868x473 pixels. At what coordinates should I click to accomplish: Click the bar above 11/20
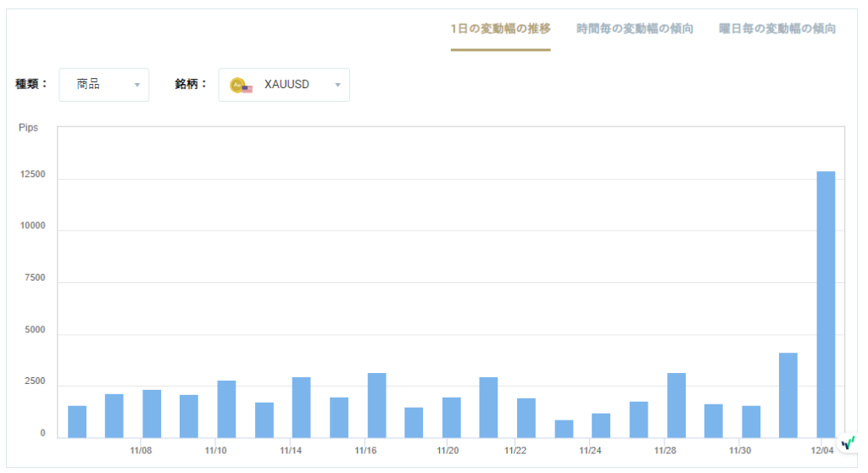(452, 418)
